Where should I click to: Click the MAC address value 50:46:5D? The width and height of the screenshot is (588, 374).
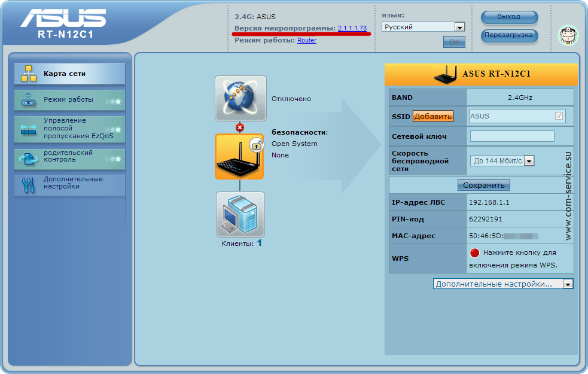pos(504,236)
